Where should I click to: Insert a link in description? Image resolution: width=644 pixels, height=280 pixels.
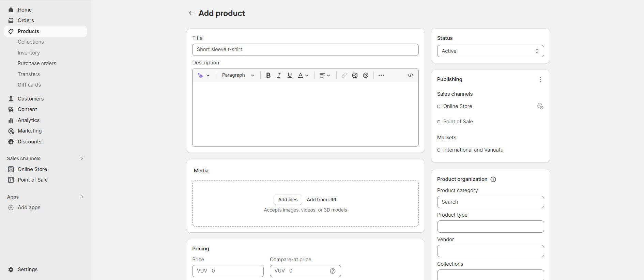[344, 75]
